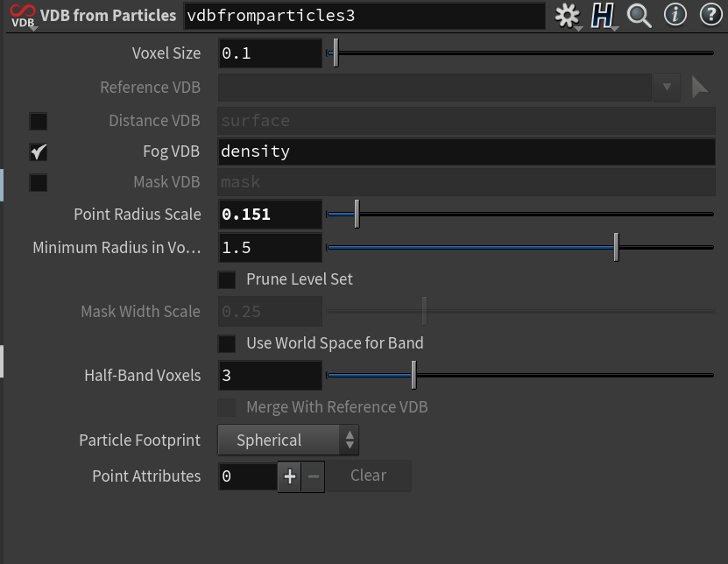Click the Fog VDB density name field
Viewport: 728px width, 564px height.
coord(466,152)
